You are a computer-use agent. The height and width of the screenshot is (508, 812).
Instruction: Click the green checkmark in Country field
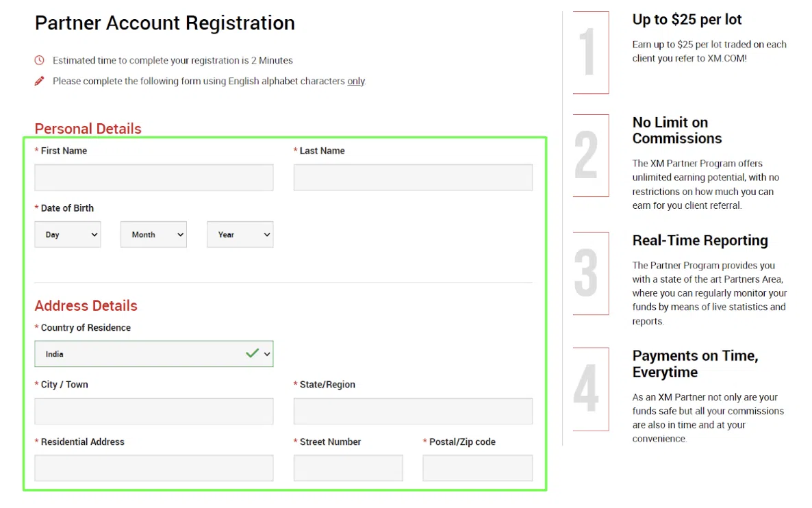point(252,353)
